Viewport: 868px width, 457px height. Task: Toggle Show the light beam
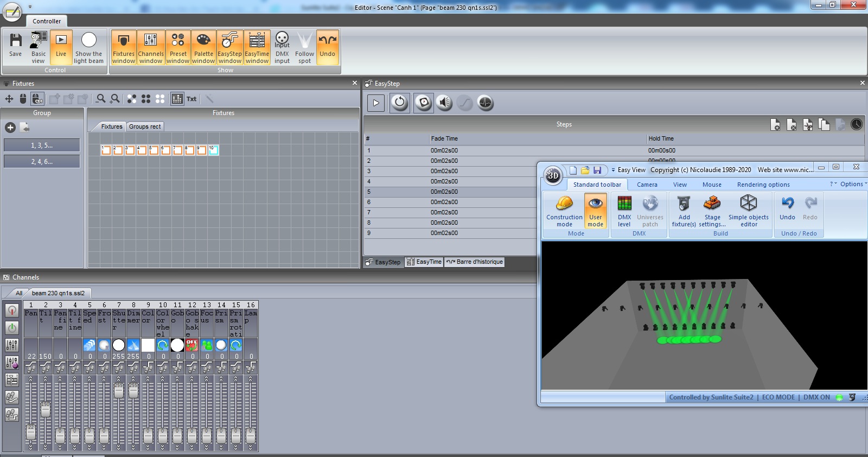tap(88, 48)
